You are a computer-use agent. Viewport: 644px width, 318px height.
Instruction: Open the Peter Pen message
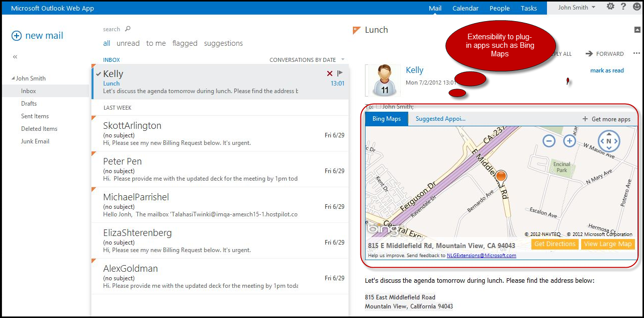point(220,169)
